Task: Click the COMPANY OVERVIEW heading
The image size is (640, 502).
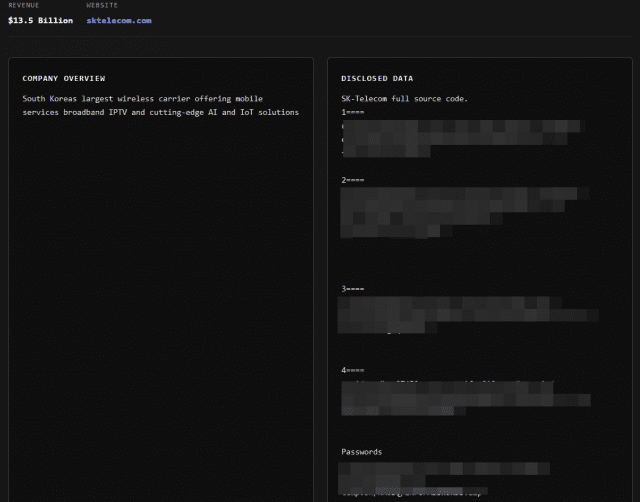Action: tap(64, 78)
